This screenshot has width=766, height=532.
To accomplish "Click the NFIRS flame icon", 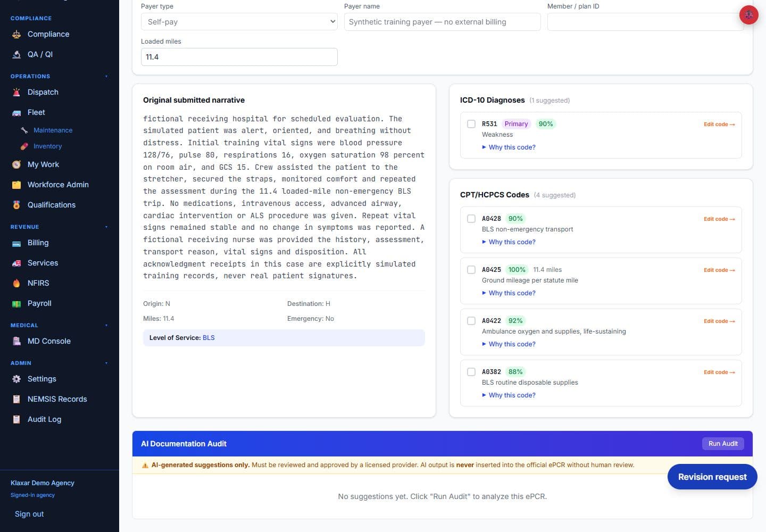I will (16, 283).
